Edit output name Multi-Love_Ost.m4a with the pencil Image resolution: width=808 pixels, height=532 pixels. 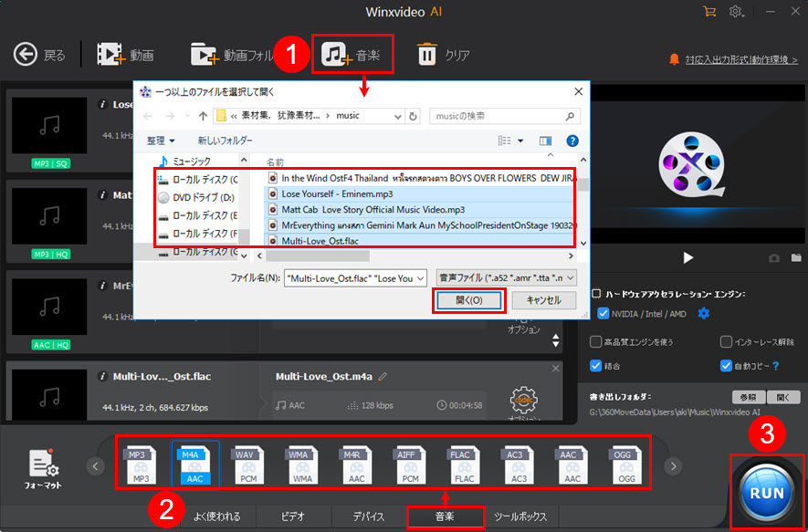(x=383, y=377)
